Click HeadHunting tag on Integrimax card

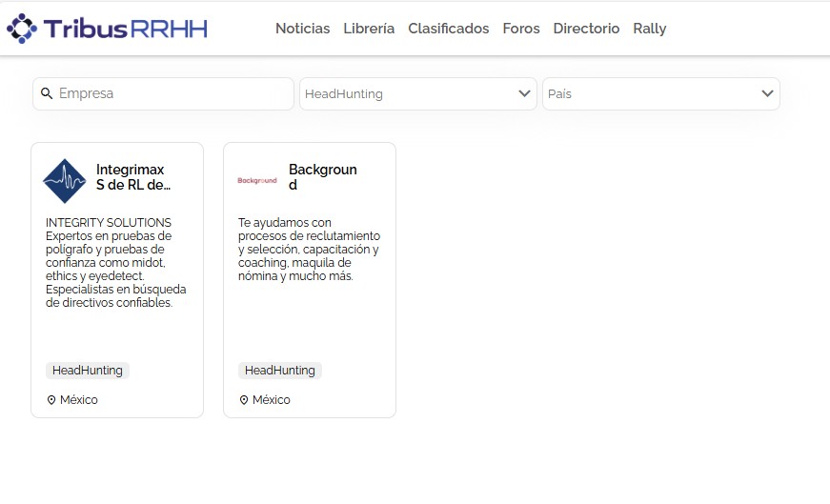coord(88,371)
